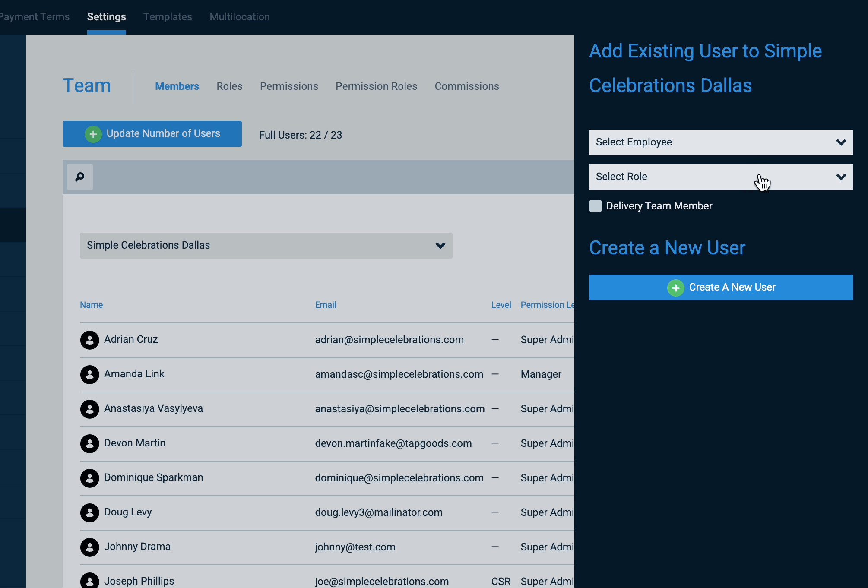
Task: Sort by the Name column header
Action: click(91, 305)
